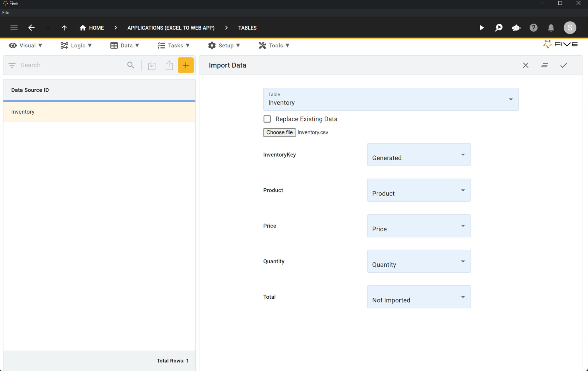Click the Choose file button

(x=279, y=132)
